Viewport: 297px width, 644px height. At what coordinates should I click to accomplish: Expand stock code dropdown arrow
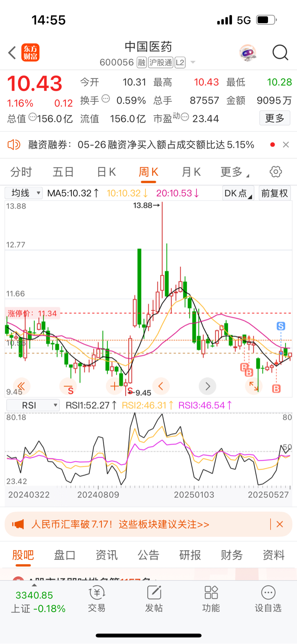point(193,63)
